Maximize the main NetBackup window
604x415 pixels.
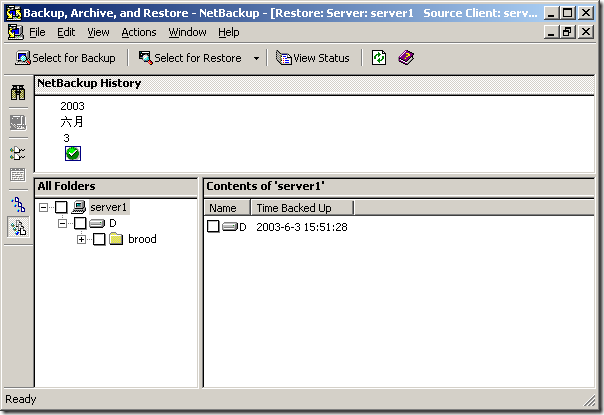(x=568, y=13)
